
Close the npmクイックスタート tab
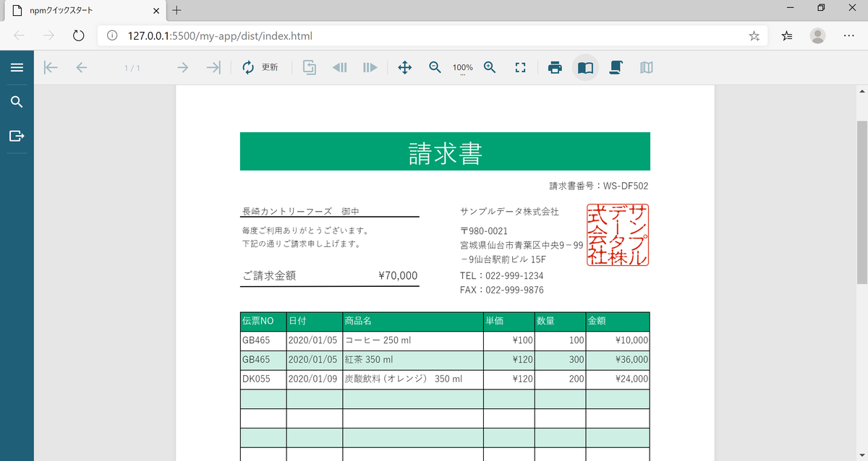157,11
